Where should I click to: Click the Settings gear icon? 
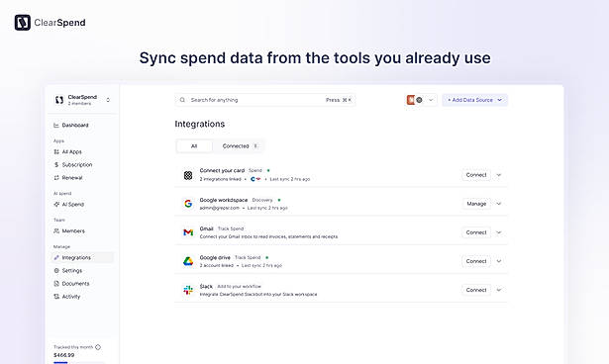(56, 270)
